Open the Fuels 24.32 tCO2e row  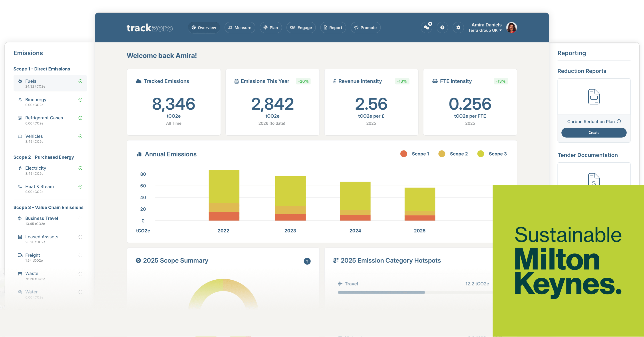click(x=50, y=83)
